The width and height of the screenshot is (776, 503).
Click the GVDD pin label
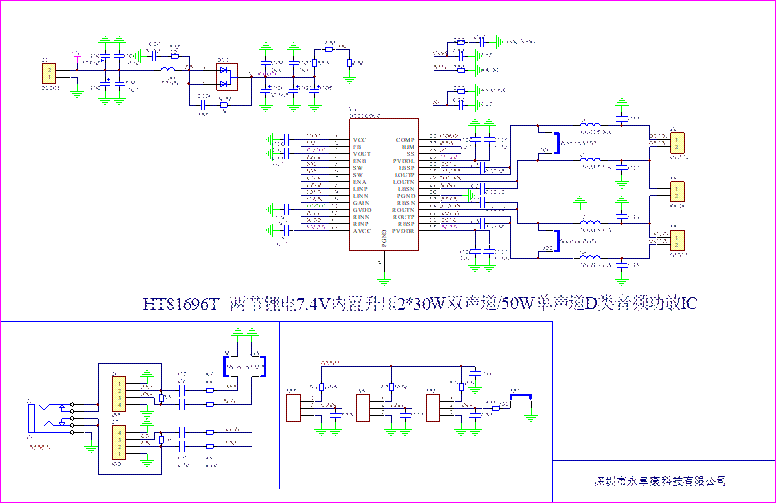coord(362,210)
